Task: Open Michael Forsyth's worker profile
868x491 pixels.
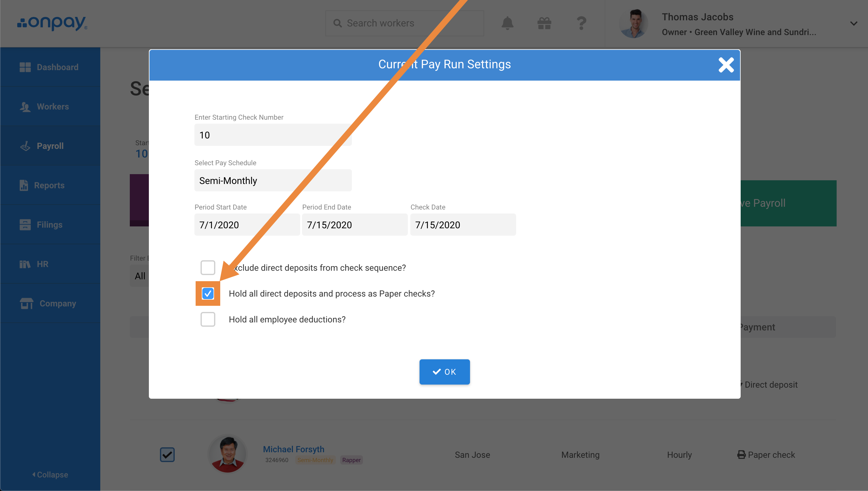Action: 293,449
